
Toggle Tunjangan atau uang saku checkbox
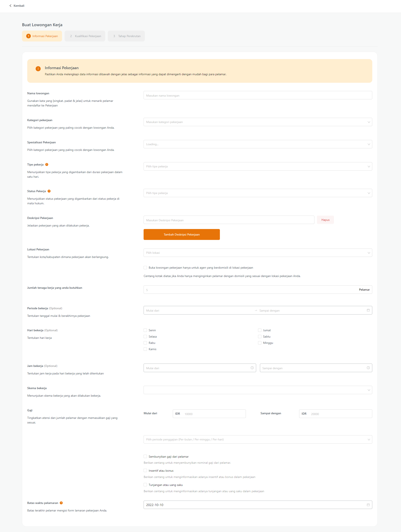click(145, 485)
